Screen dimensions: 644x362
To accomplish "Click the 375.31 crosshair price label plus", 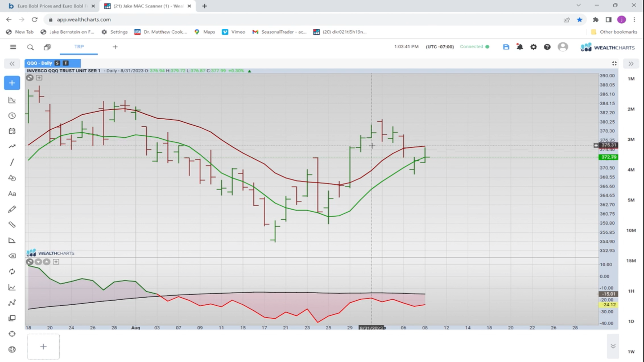I will coord(596,145).
